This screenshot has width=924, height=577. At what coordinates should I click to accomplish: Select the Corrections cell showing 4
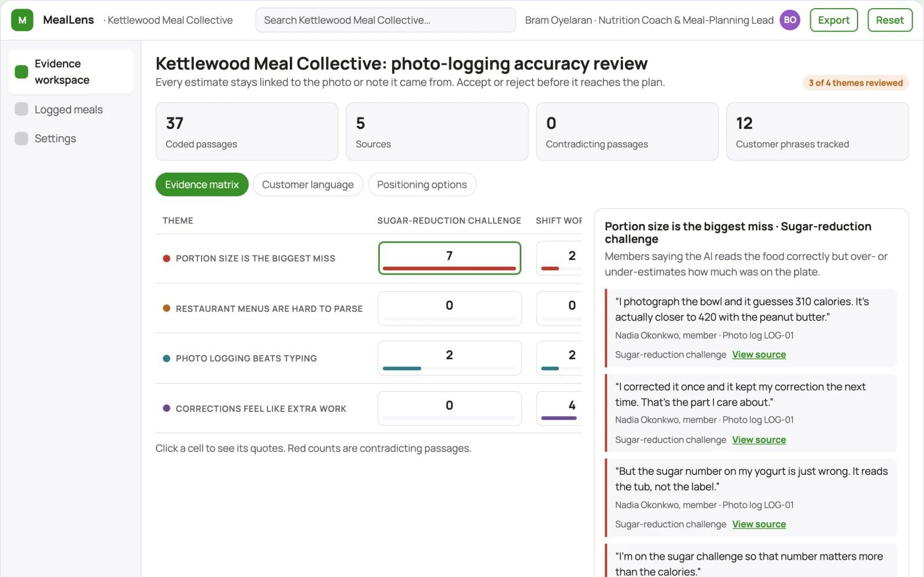[559, 408]
